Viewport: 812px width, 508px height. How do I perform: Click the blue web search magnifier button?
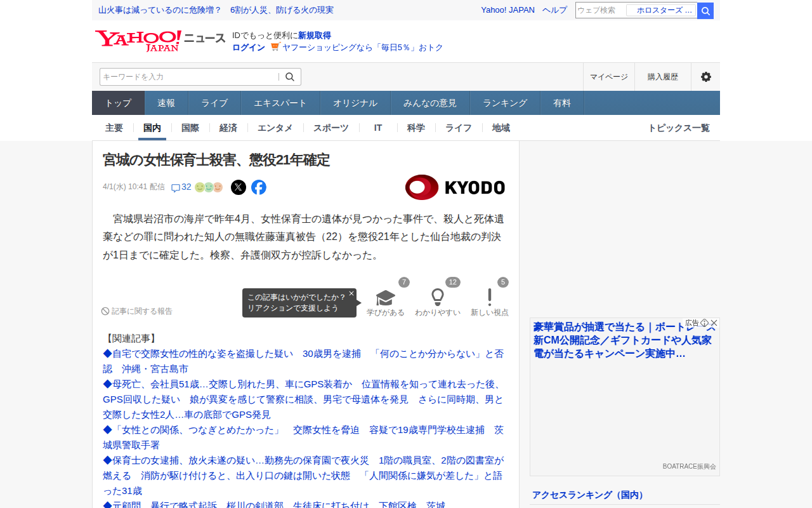click(705, 10)
